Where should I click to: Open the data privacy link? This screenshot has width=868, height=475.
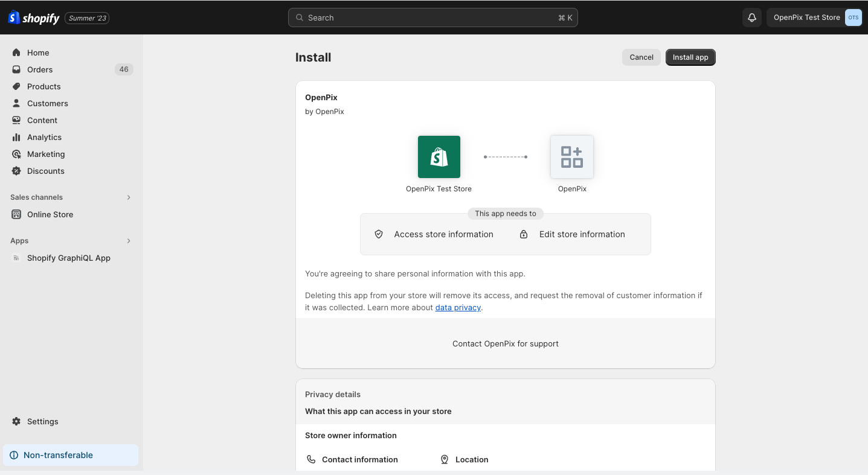457,307
